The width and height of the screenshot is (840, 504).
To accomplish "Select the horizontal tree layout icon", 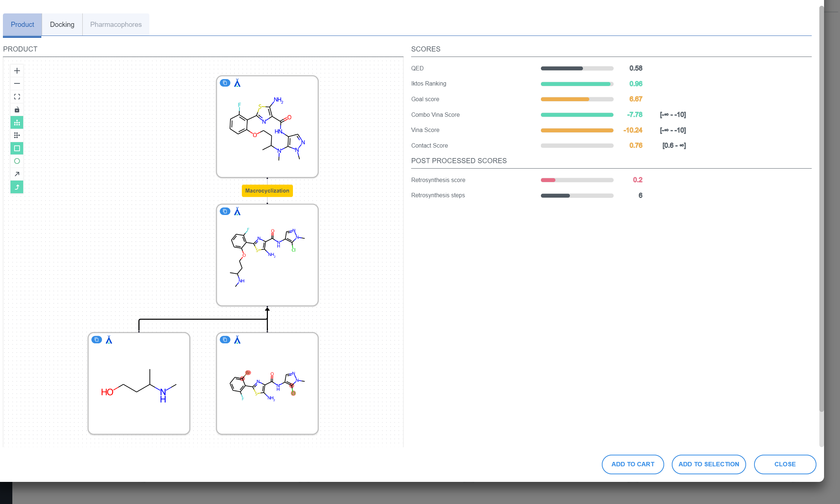I will coord(17,135).
